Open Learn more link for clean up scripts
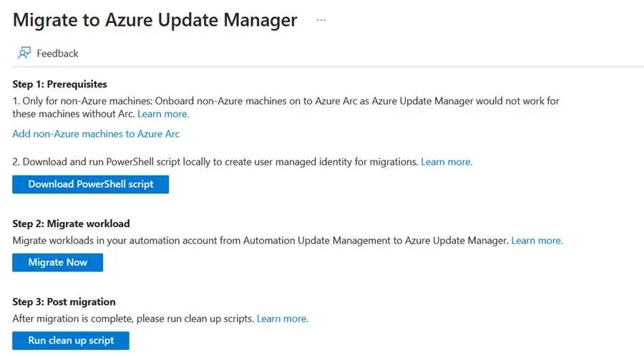 coord(282,319)
